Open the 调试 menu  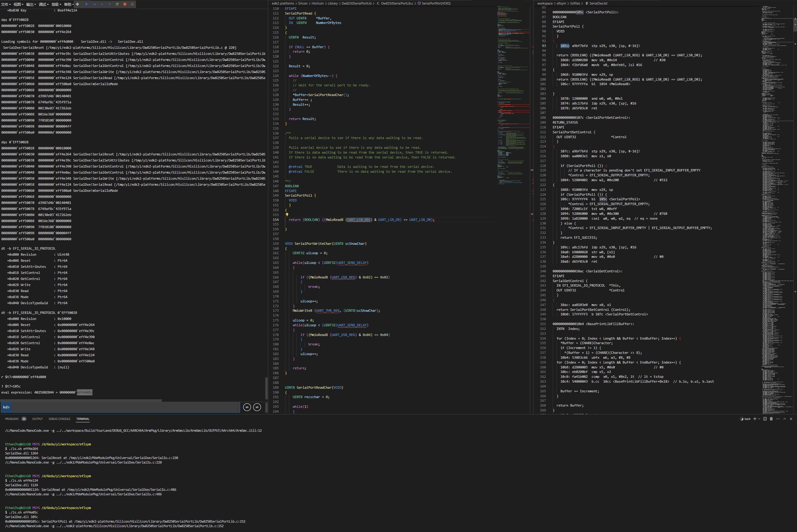click(x=44, y=5)
